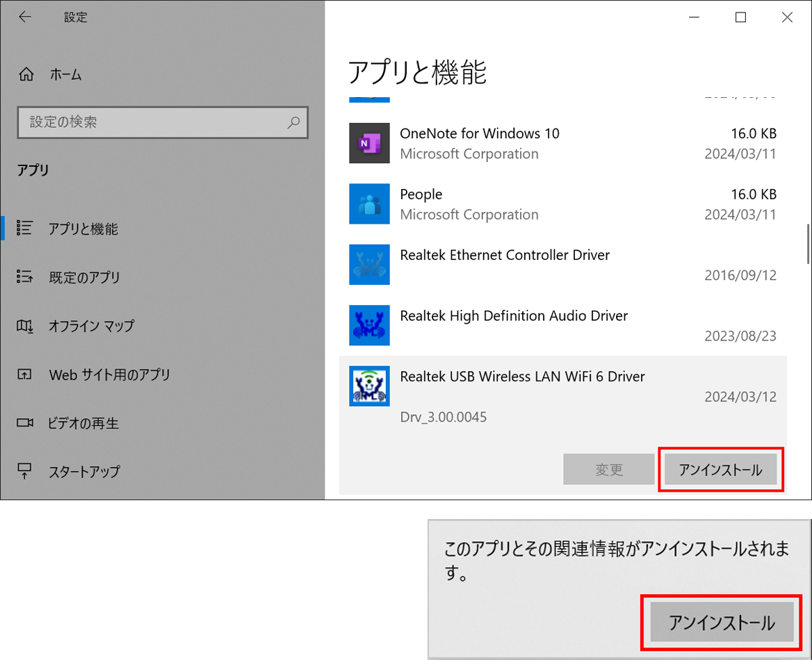Focus the 設定の検索 search field
Image resolution: width=812 pixels, height=660 pixels.
163,123
